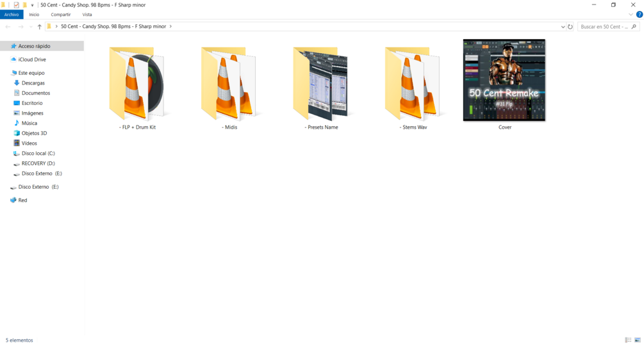
Task: Click the '- Midis' file name label
Action: point(229,127)
